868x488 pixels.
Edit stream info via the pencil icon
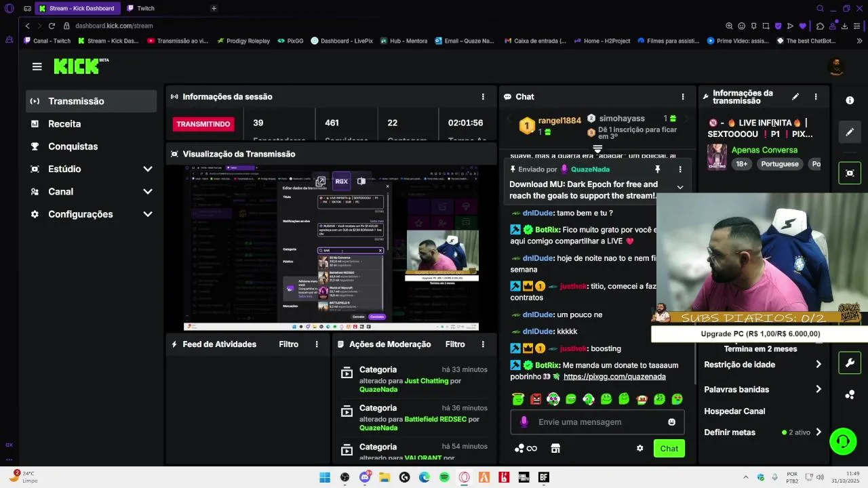click(x=795, y=97)
